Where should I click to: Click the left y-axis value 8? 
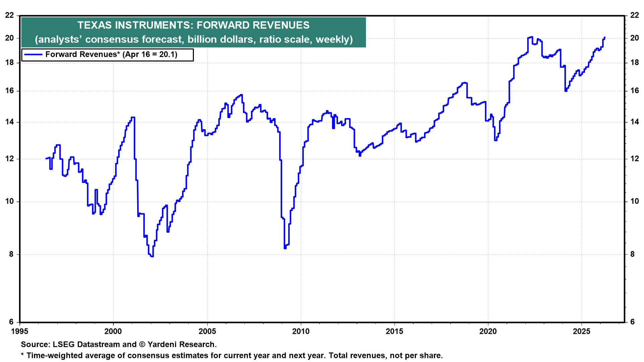[11, 254]
